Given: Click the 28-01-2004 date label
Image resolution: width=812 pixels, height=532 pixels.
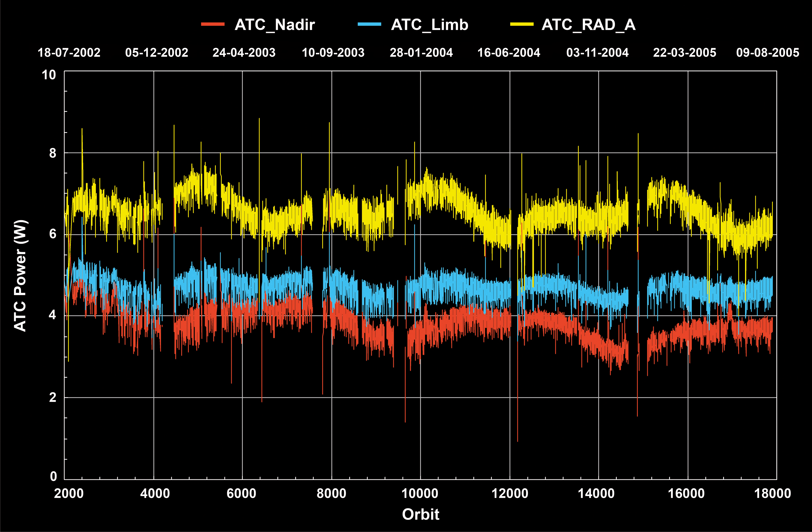Looking at the screenshot, I should point(421,53).
